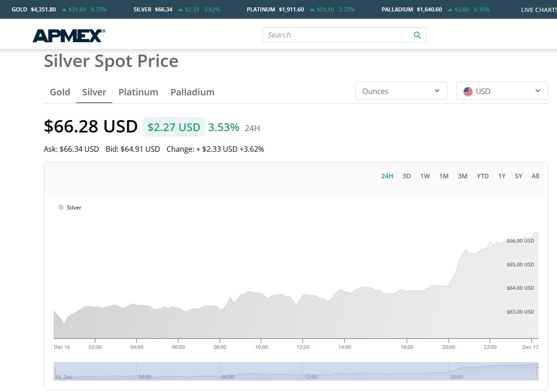Select the 3D chart range
Viewport: 557px width, 392px height.
click(406, 176)
